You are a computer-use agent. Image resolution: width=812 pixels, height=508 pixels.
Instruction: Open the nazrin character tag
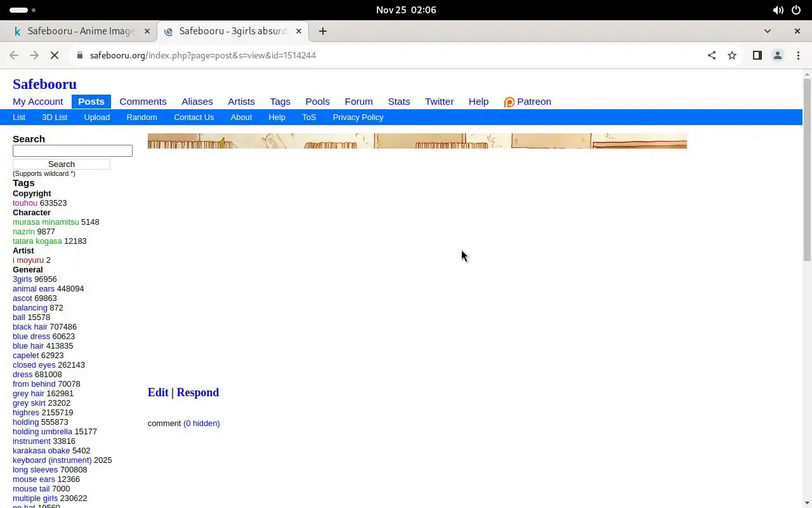click(23, 232)
